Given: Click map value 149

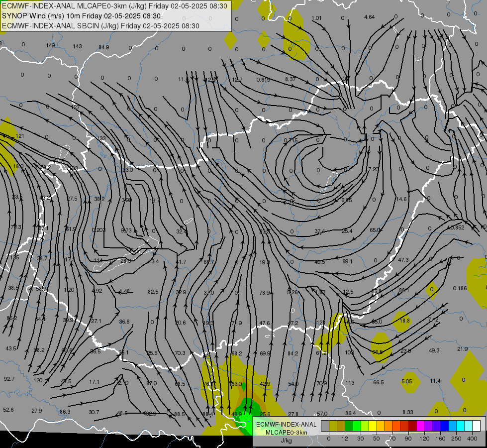Looking at the screenshot, I should 50,45.
